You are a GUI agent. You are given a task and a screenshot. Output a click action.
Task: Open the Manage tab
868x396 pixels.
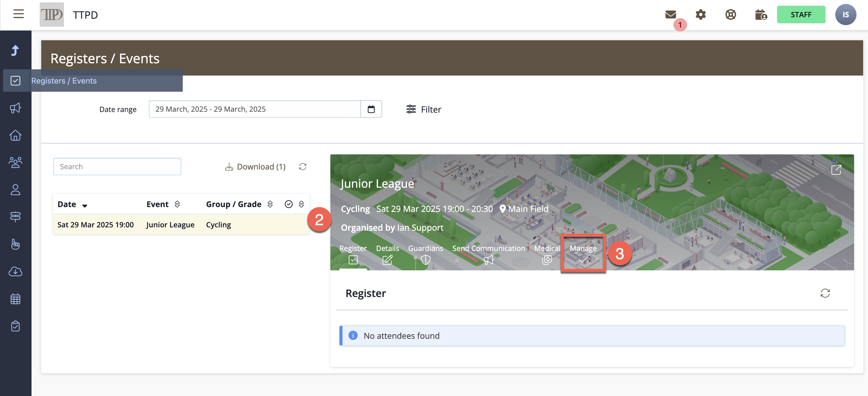coord(583,254)
